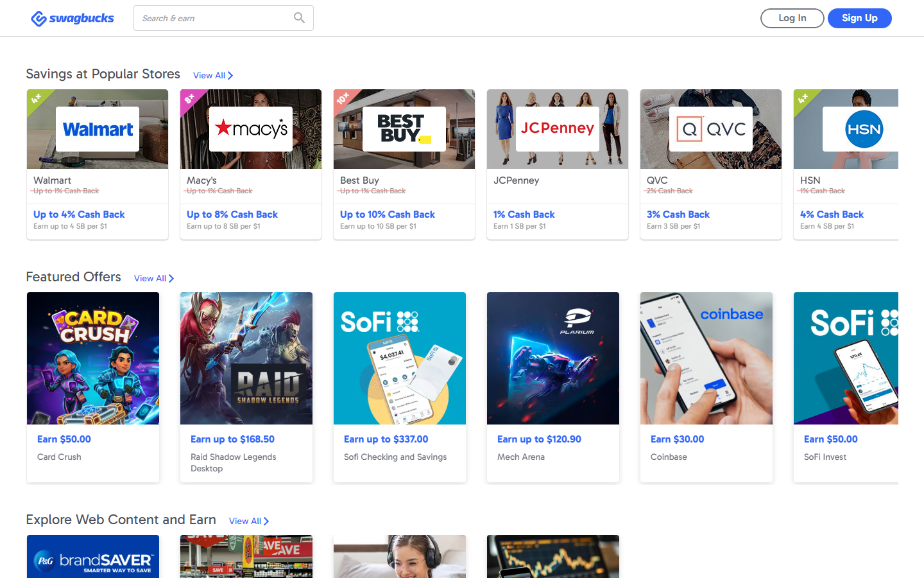The width and height of the screenshot is (924, 578).
Task: Click the Mech Arena offer title
Action: 521,457
